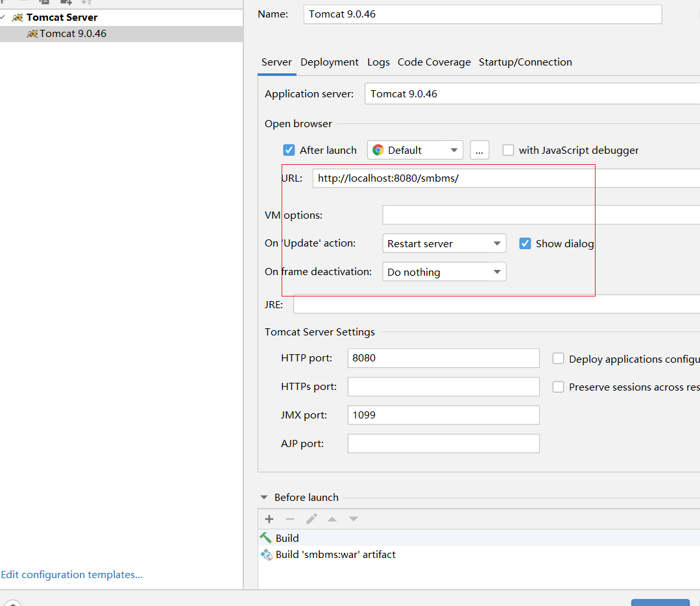Collapse the Before launch section
Screen dimensions: 700x606
pyautogui.click(x=264, y=497)
